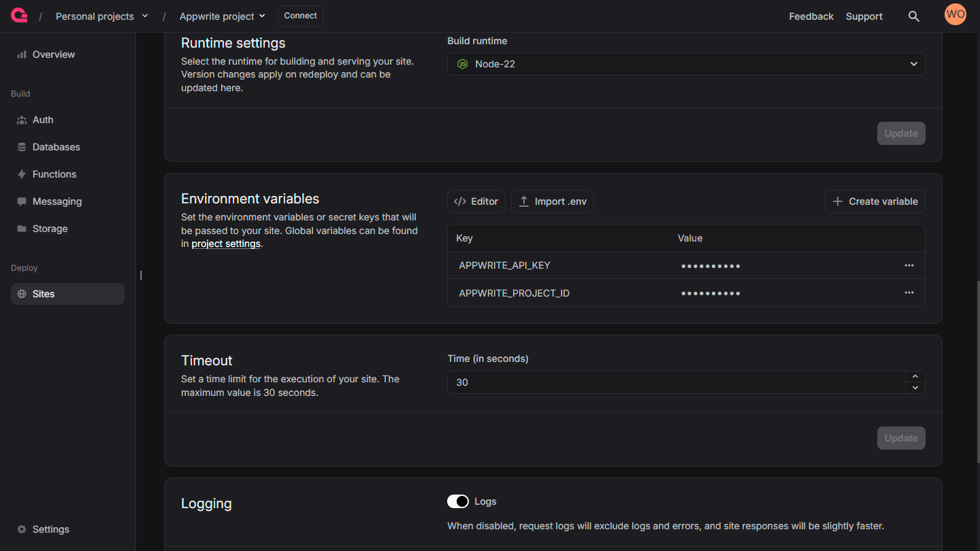Click the masked value of APPWRITE_PROJECT_ID
The image size is (980, 551).
pos(710,293)
